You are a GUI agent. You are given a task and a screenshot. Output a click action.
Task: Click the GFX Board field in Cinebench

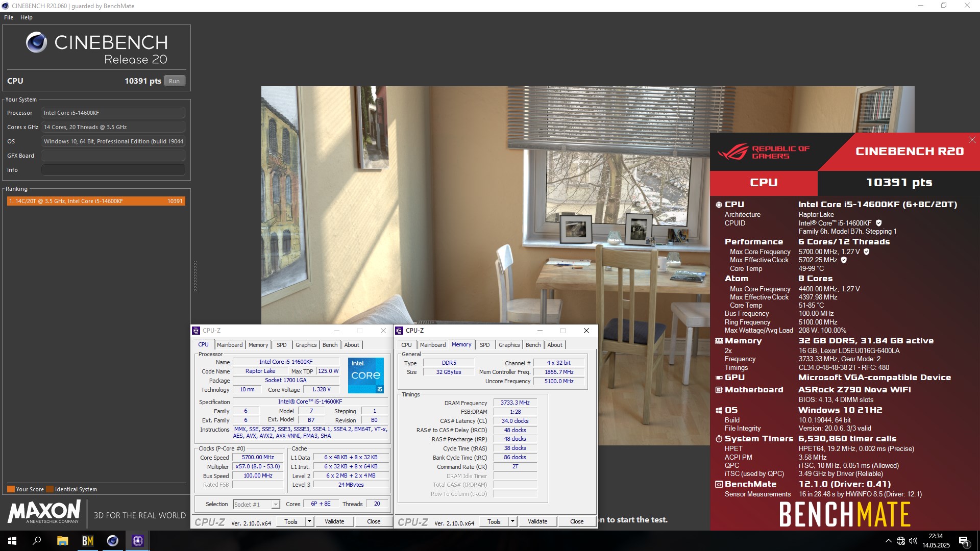pyautogui.click(x=113, y=156)
